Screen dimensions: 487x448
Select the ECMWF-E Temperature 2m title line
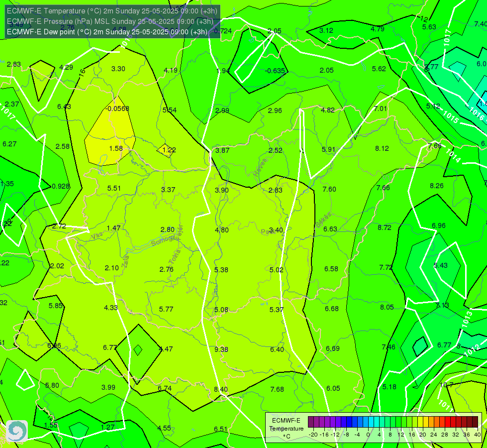pos(112,11)
